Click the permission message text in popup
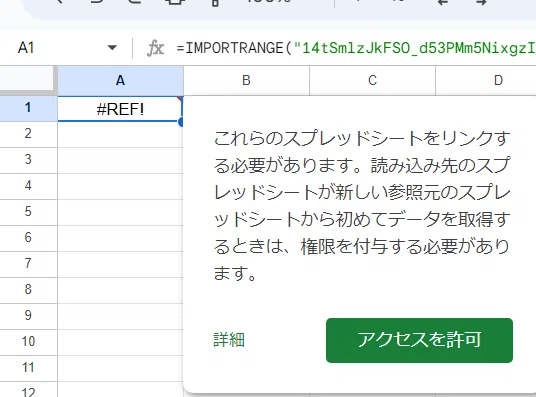Screen dimensions: 536x397 (x=362, y=206)
